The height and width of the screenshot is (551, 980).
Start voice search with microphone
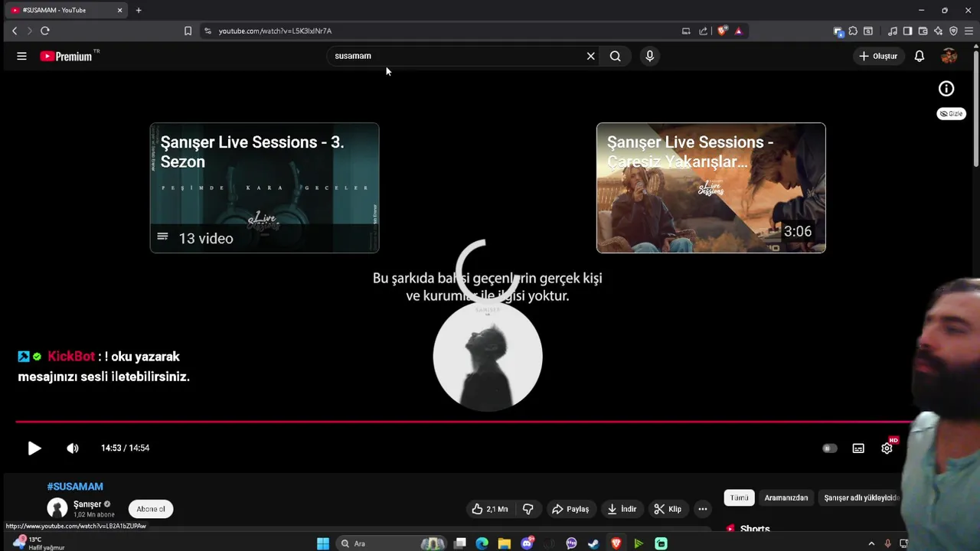[x=649, y=56]
